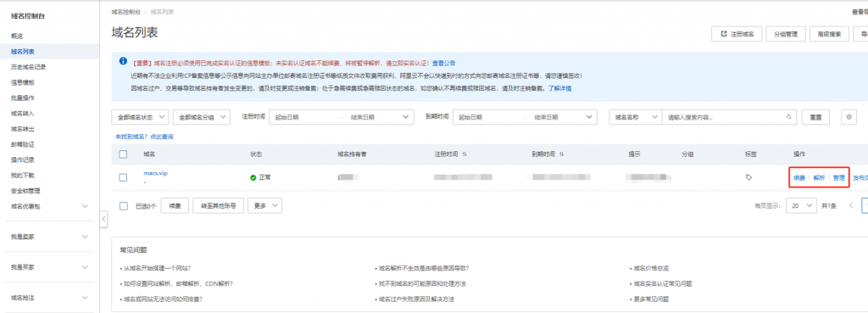Click the 转至其他账号 button
The height and width of the screenshot is (313, 868).
(x=219, y=205)
